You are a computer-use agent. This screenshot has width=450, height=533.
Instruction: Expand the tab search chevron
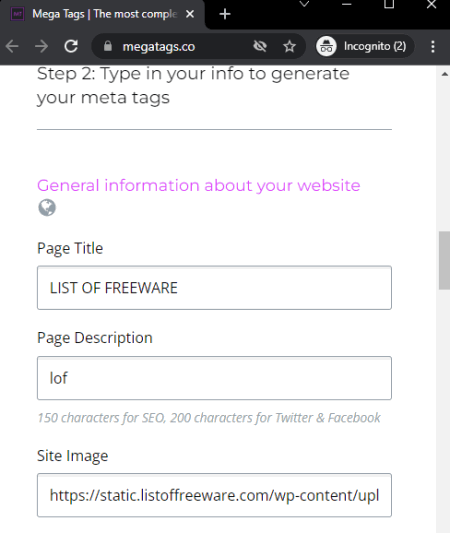click(304, 4)
